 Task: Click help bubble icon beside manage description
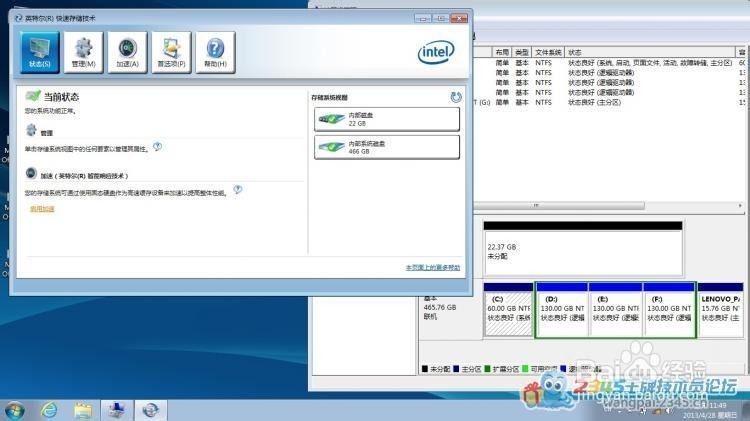pyautogui.click(x=157, y=146)
